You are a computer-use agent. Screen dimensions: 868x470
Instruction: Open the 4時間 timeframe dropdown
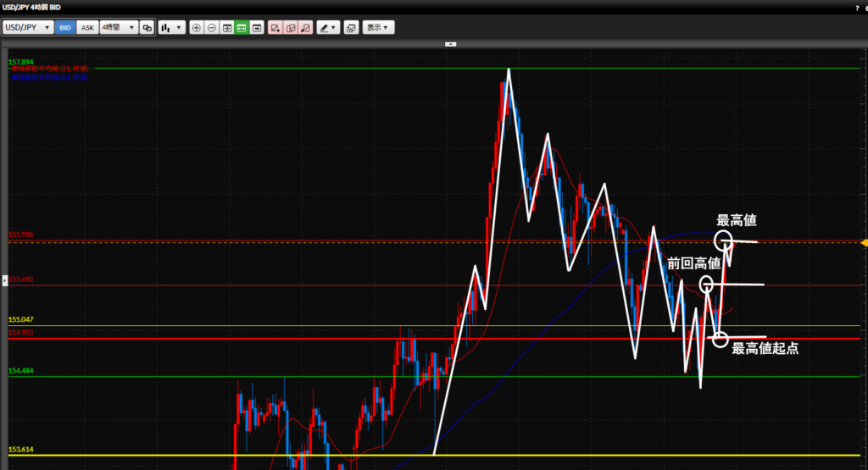[118, 28]
